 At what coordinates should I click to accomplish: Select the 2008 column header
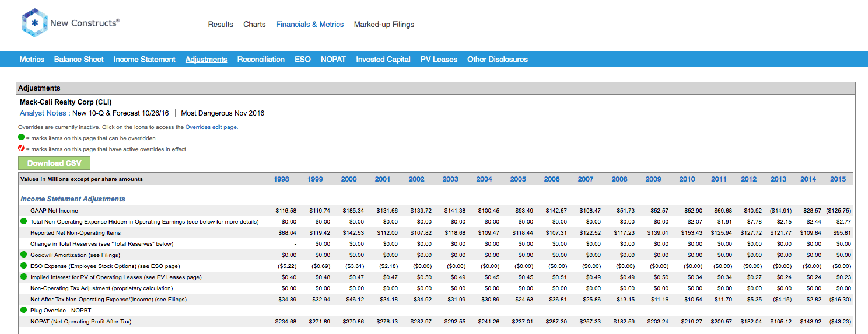point(619,179)
